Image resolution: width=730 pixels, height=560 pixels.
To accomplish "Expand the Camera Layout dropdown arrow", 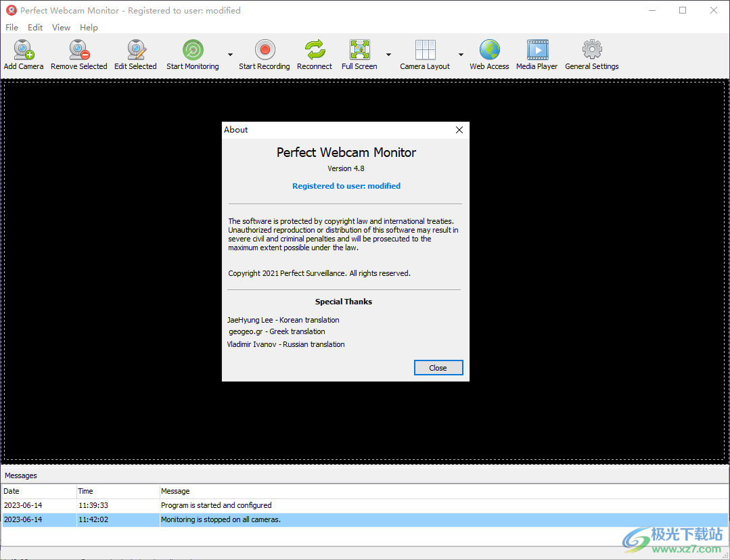I will pos(461,55).
